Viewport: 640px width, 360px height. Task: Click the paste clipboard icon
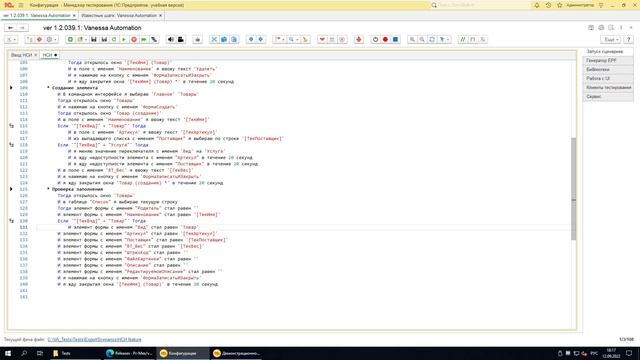234,40
